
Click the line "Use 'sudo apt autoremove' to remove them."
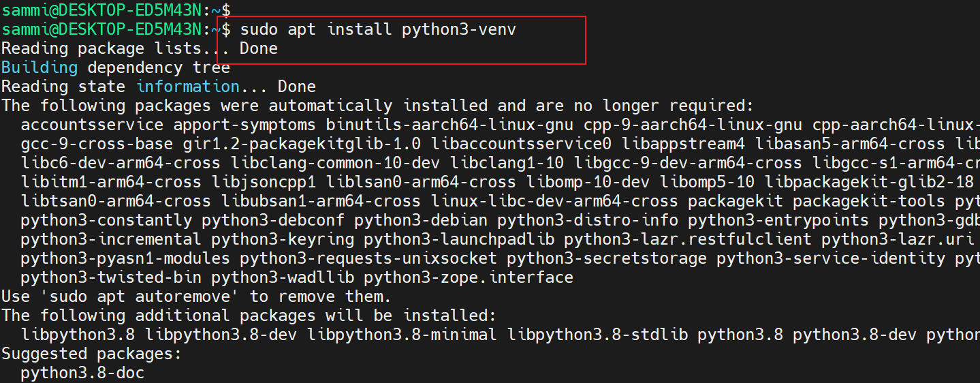[197, 296]
